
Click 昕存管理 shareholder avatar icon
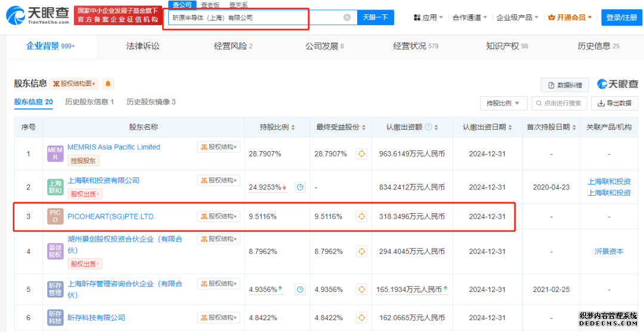pos(55,289)
